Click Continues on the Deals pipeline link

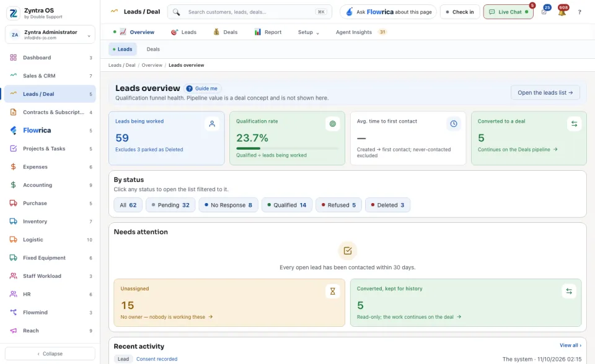click(x=518, y=149)
